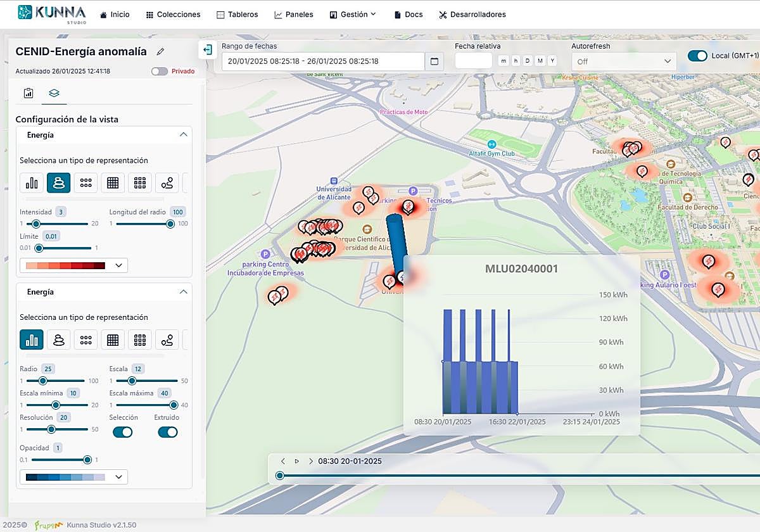
Task: Select grid representation in first Energía section
Action: tap(113, 183)
